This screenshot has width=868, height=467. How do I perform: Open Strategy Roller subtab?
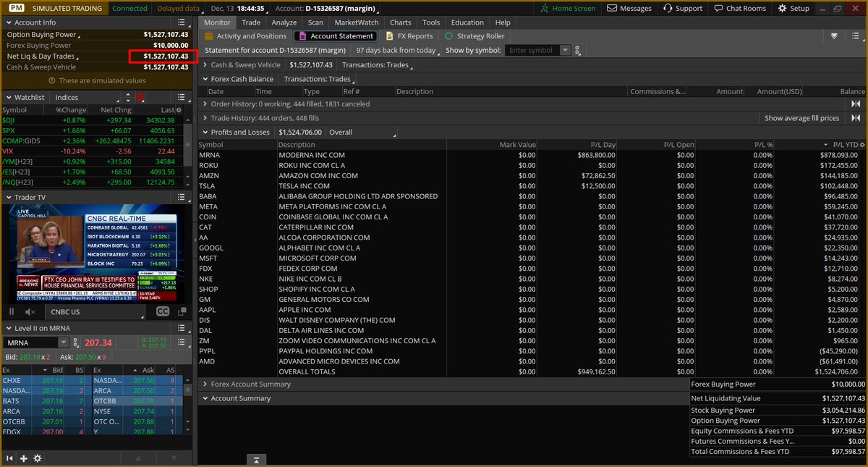[474, 36]
